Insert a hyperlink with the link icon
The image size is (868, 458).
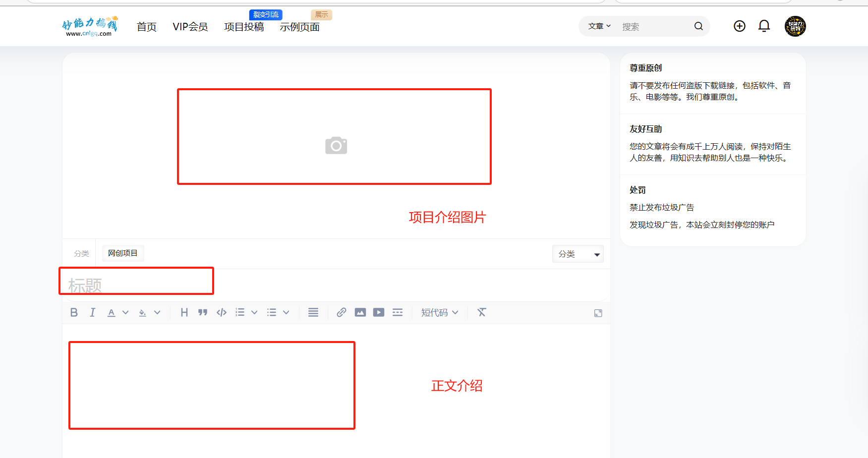coord(341,312)
